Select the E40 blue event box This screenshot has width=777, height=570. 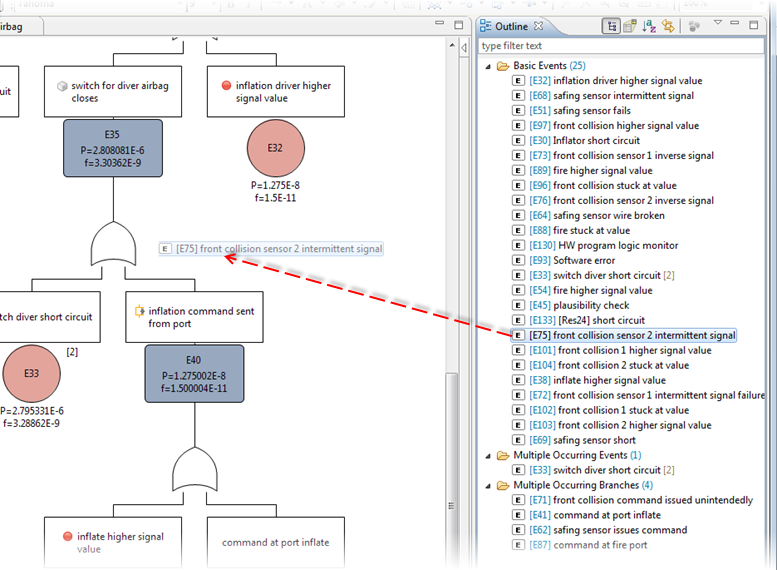point(193,373)
